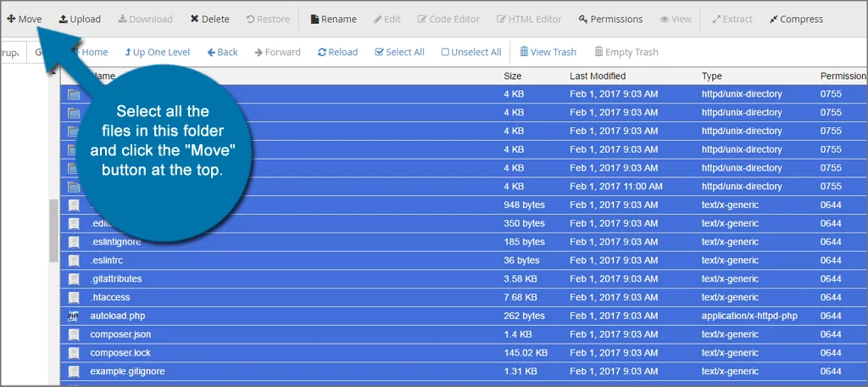Viewport: 868px width, 387px height.
Task: Click the file icon beside example.gitignore
Action: 74,372
